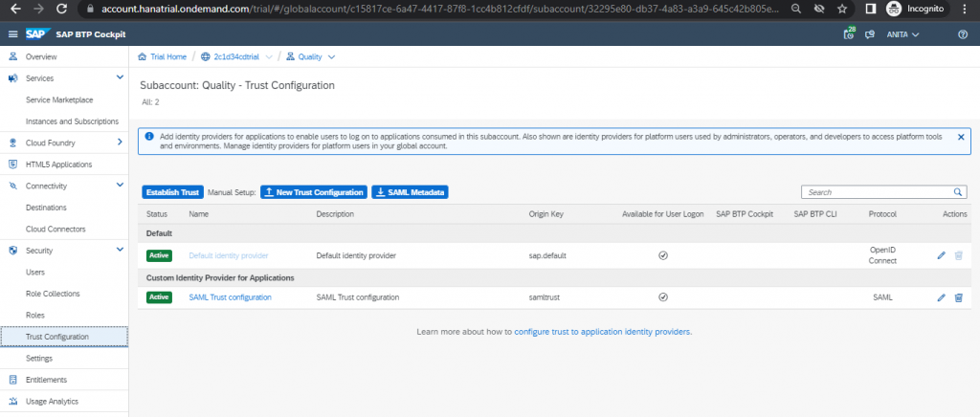Click the Cloud Foundry sidebar icon
The height and width of the screenshot is (417, 980).
12,143
